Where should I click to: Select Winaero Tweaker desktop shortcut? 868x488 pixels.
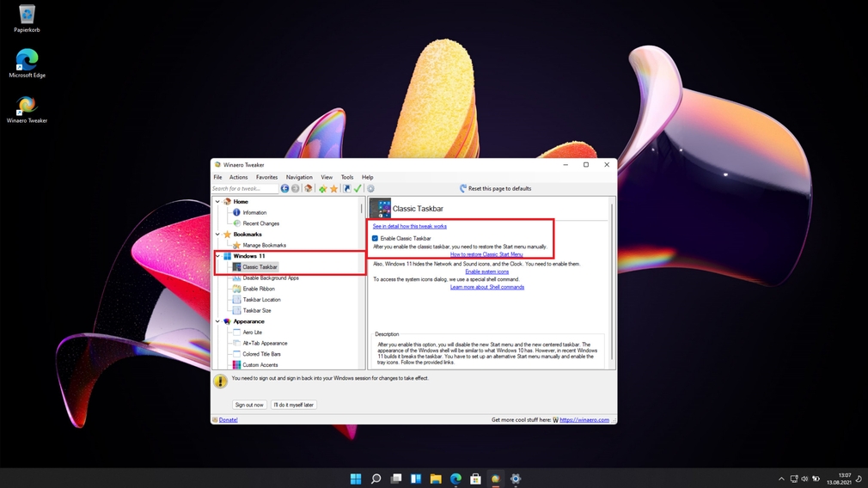click(27, 109)
